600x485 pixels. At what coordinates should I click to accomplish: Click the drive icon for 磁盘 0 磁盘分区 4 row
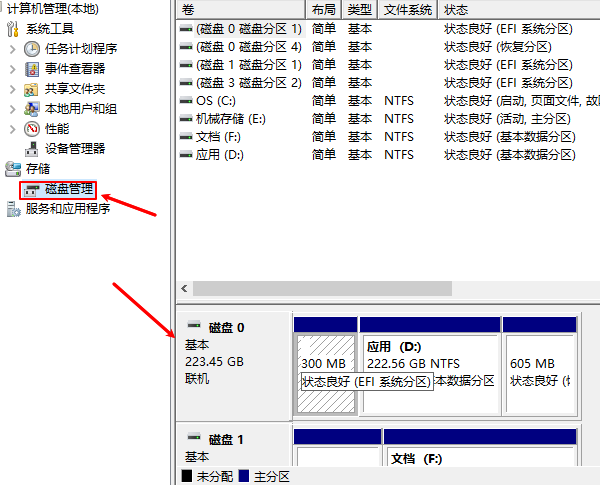click(x=186, y=47)
